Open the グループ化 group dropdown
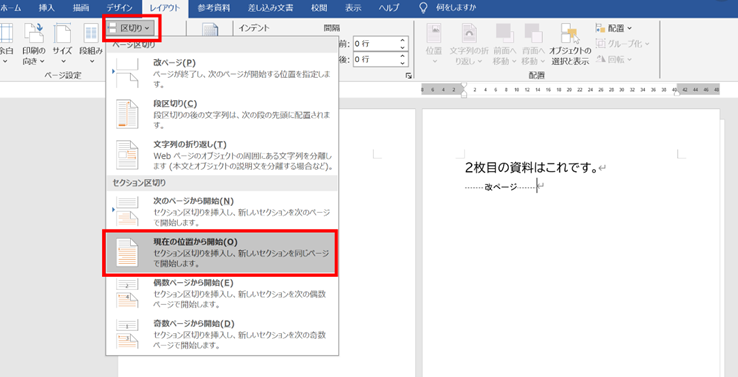This screenshot has width=738, height=377. (x=623, y=44)
